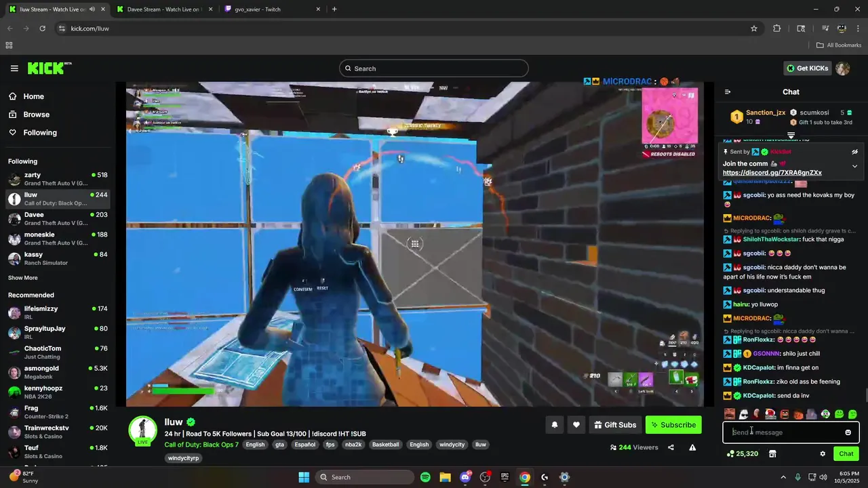Collapse the chat panel arrow icon
The height and width of the screenshot is (488, 868).
(x=728, y=92)
